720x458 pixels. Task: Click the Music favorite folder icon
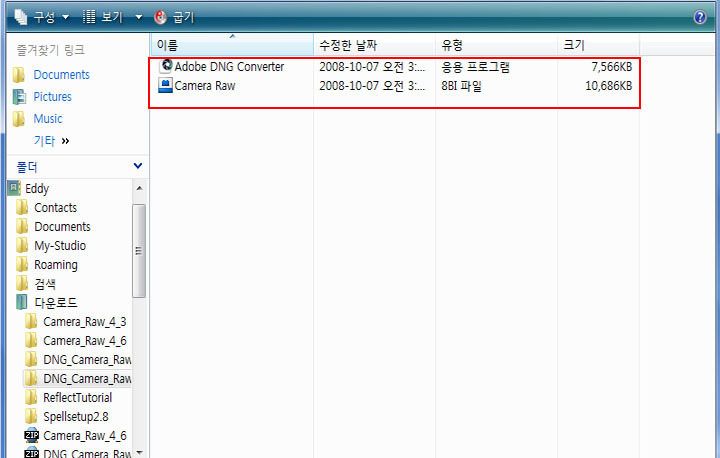pyautogui.click(x=19, y=119)
